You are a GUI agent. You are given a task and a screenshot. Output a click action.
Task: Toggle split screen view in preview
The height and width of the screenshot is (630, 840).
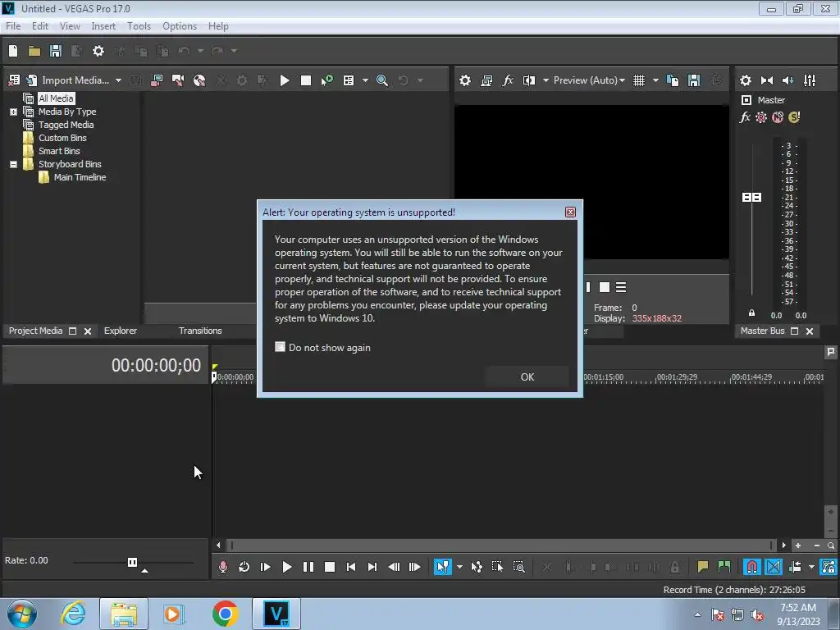[x=529, y=80]
